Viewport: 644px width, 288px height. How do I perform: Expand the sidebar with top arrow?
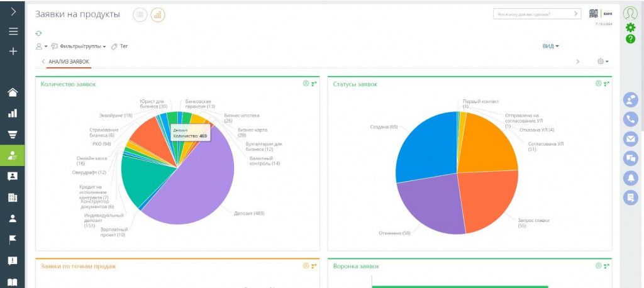[13, 11]
